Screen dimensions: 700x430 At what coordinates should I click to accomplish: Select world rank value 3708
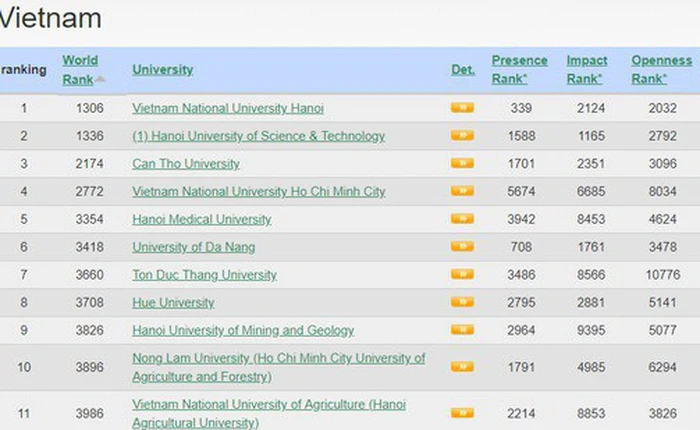pos(89,303)
